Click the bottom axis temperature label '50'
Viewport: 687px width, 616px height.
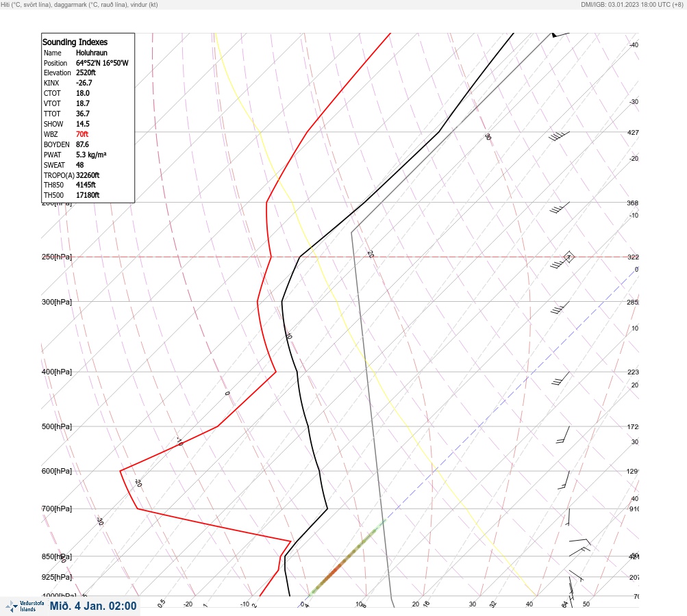point(586,604)
